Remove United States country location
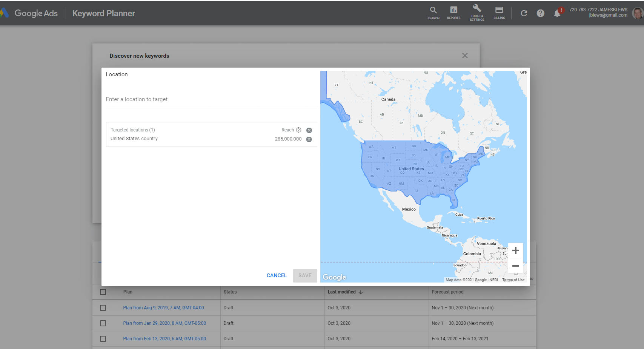Screen dimensions: 644x349 pos(309,139)
